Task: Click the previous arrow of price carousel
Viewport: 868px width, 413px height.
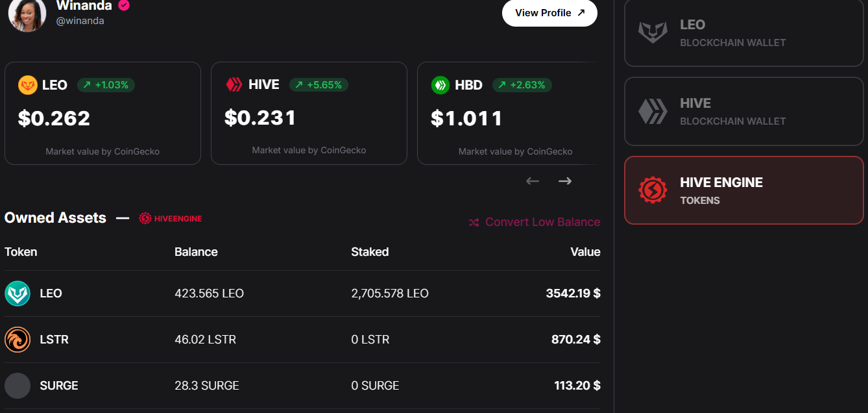Action: coord(533,181)
